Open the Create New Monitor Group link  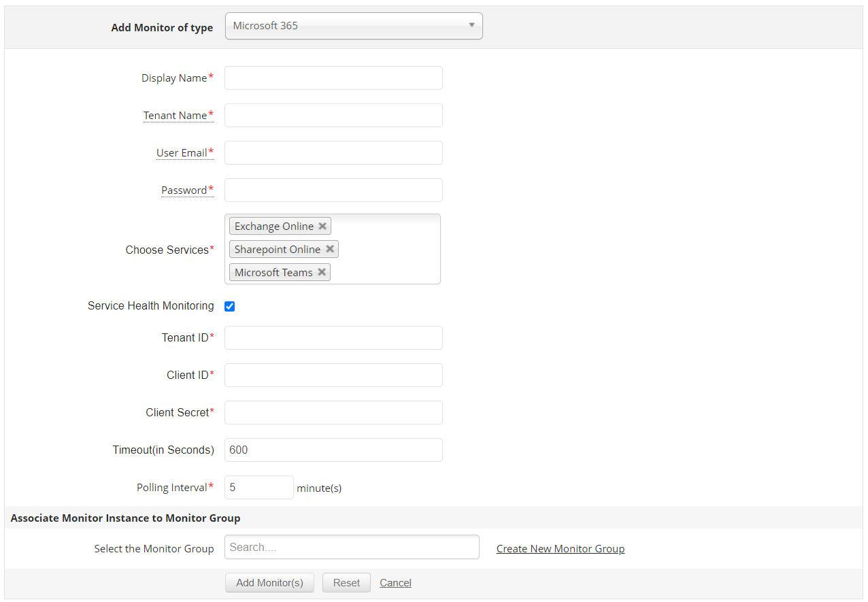(560, 549)
